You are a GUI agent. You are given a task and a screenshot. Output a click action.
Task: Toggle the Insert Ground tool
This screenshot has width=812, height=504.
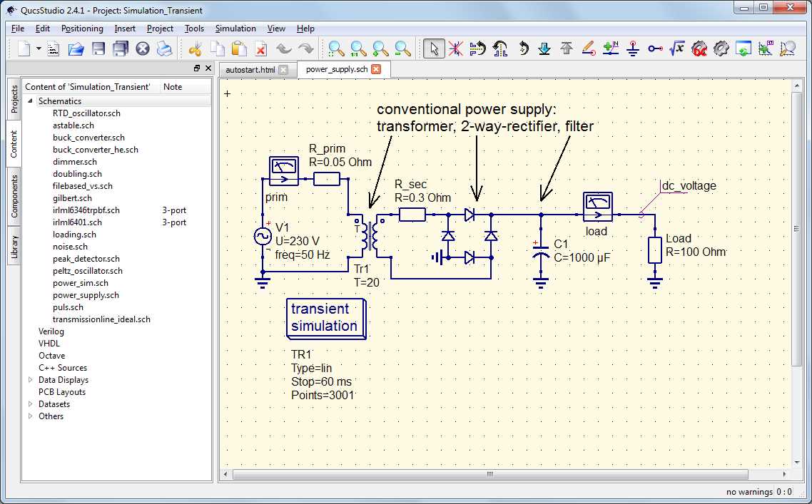[x=633, y=49]
